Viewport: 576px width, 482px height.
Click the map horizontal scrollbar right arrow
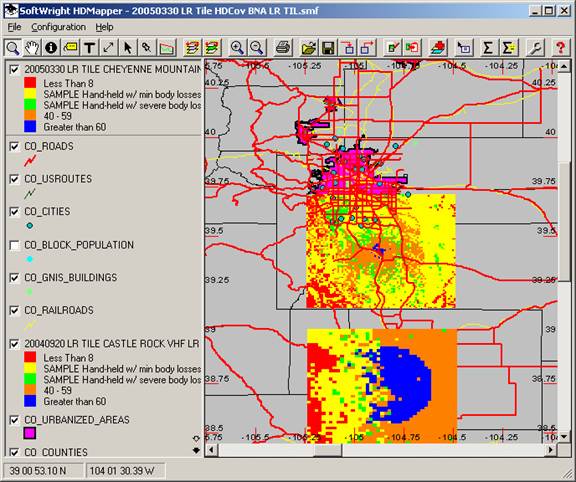coord(551,450)
